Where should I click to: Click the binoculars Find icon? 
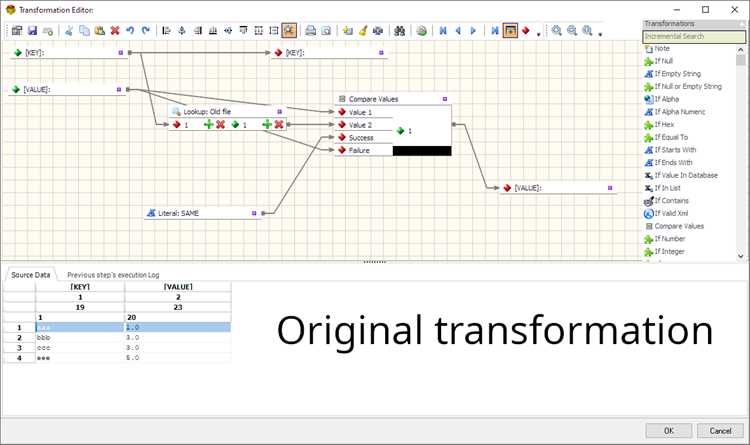(x=400, y=31)
